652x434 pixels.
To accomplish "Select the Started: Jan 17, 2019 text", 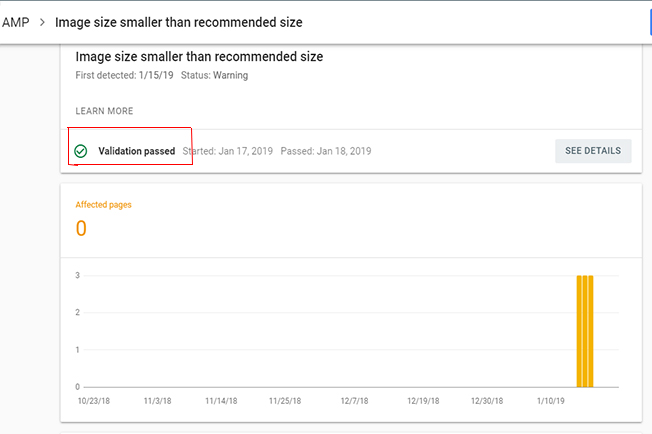I will click(x=228, y=151).
